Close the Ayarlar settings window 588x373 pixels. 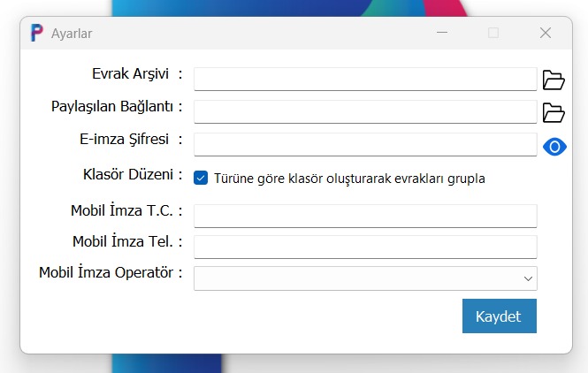click(x=546, y=33)
